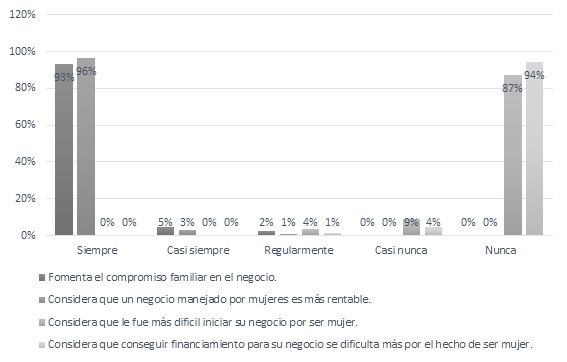
Task: Click legend text about conseguir financiamiento
Action: click(290, 344)
